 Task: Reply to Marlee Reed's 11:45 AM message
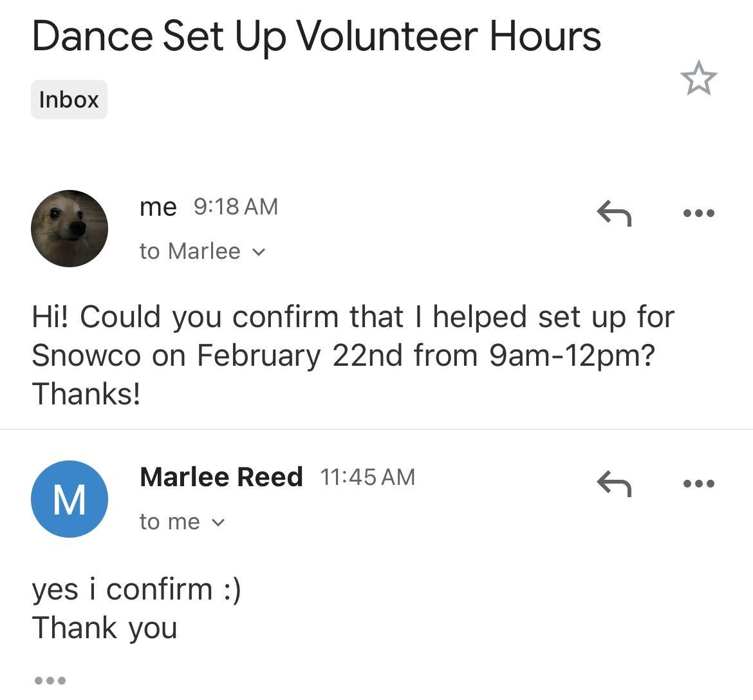[x=614, y=484]
